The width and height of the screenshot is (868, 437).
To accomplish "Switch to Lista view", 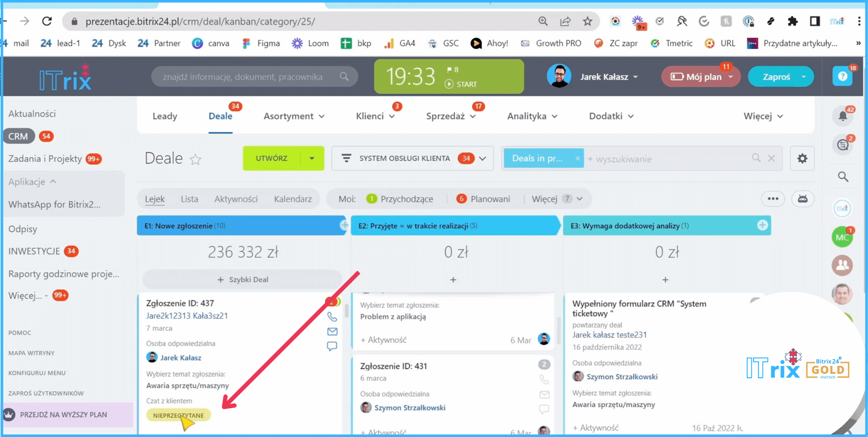I will [189, 199].
